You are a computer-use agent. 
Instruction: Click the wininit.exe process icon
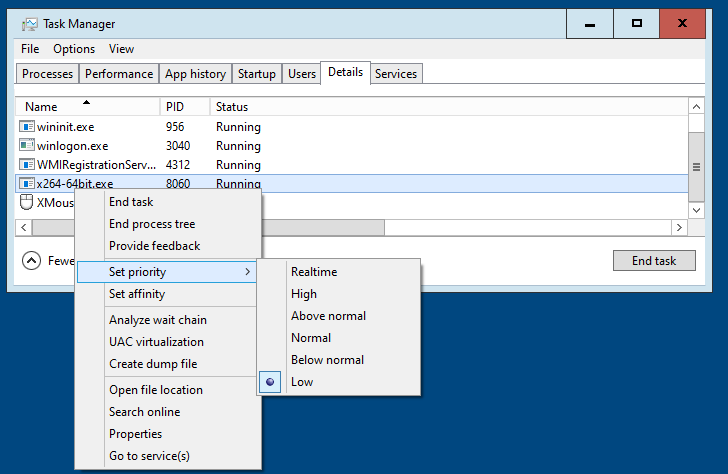(x=27, y=127)
